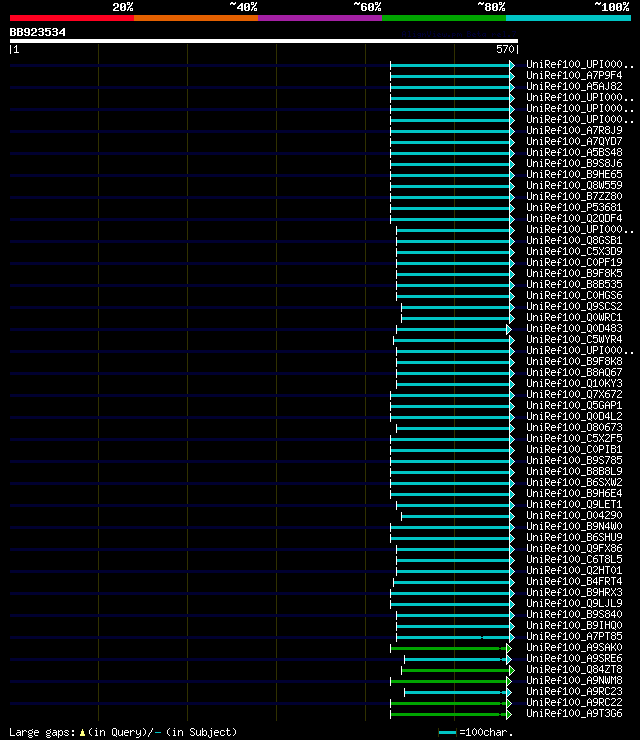
Task: Open hit UniRef100_A7R8J9
Action: coord(574,131)
